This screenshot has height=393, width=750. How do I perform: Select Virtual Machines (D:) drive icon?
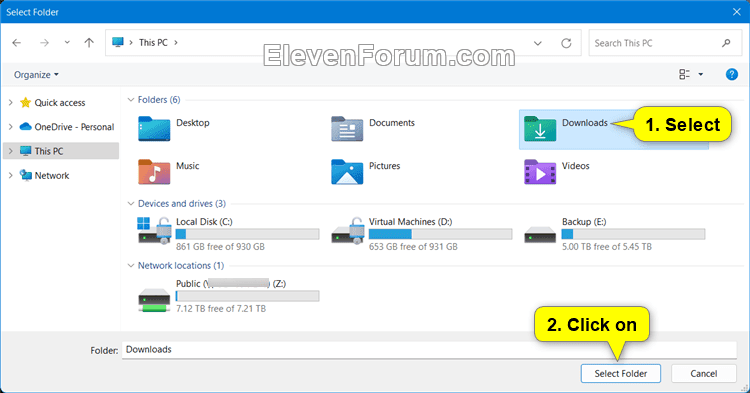pyautogui.click(x=347, y=230)
